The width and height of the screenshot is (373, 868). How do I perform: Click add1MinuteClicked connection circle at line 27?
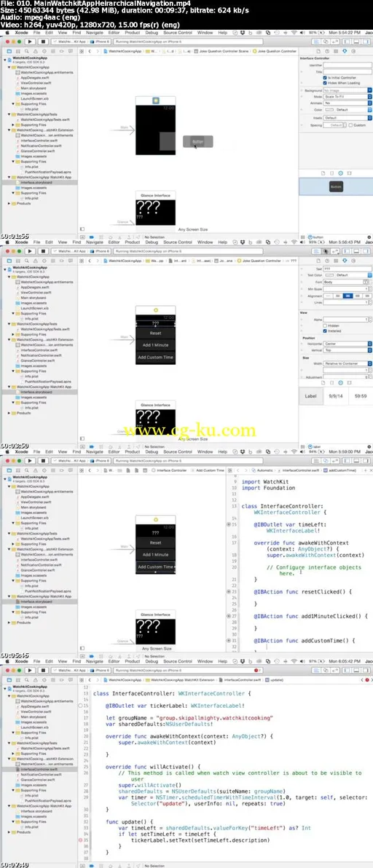point(229,615)
